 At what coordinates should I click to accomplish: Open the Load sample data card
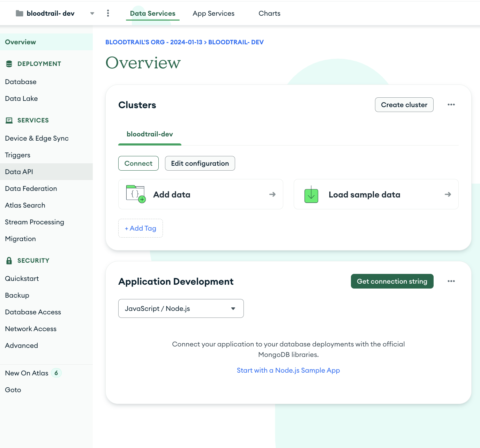[376, 194]
